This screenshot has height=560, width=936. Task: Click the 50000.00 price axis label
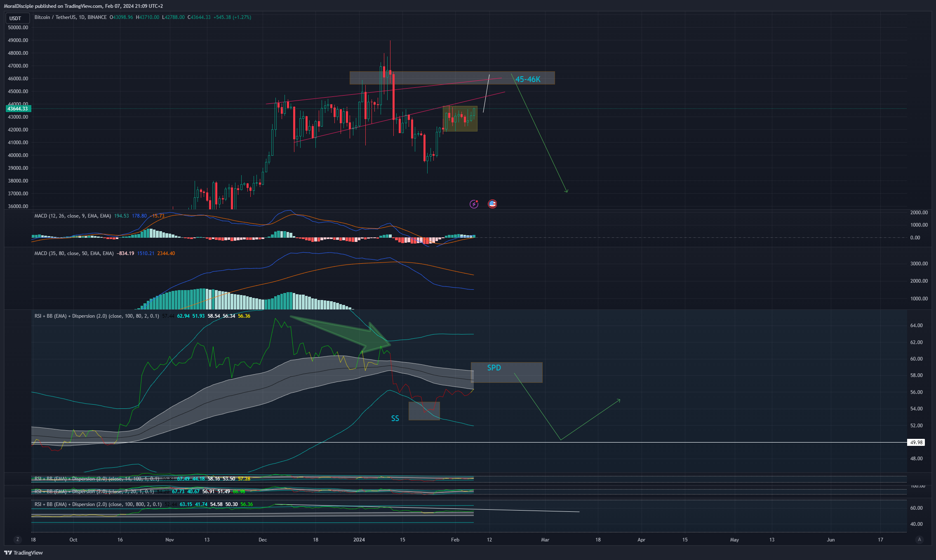tap(18, 28)
